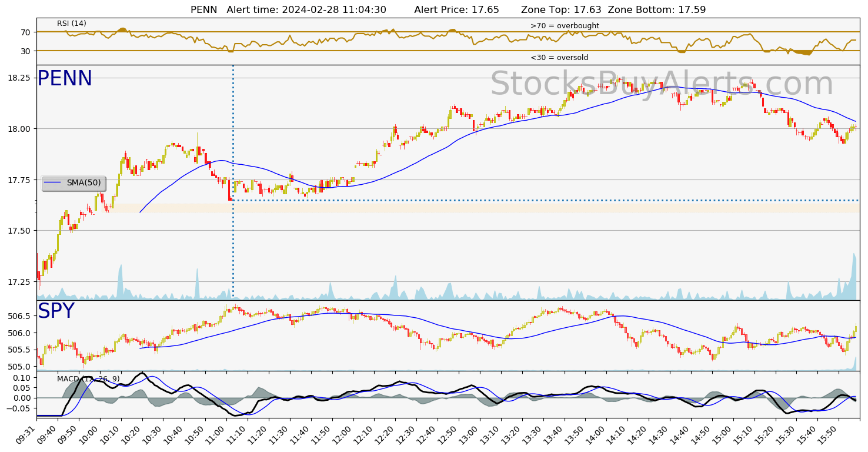Screen dimensions: 868x452
Task: Click the 17.50 price axis label
Action: click(20, 231)
